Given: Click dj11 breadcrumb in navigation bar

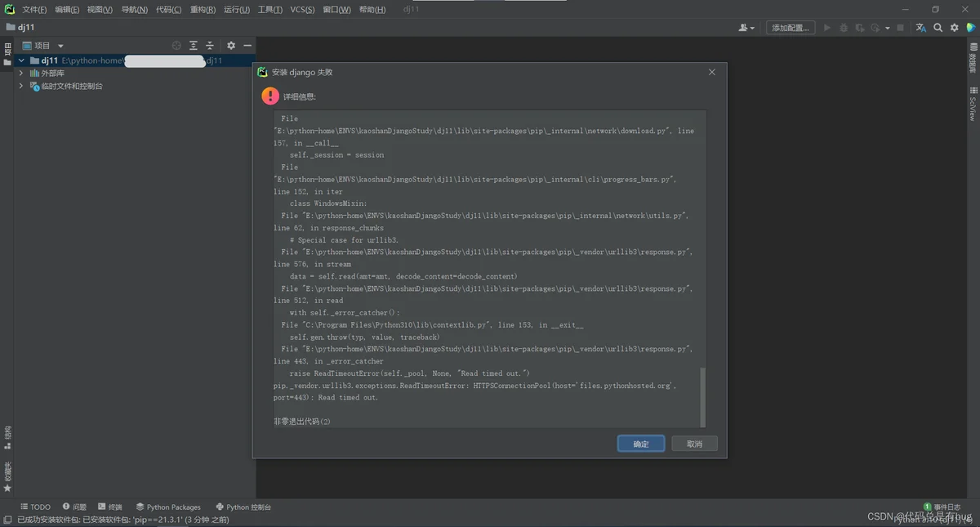Looking at the screenshot, I should [20, 28].
